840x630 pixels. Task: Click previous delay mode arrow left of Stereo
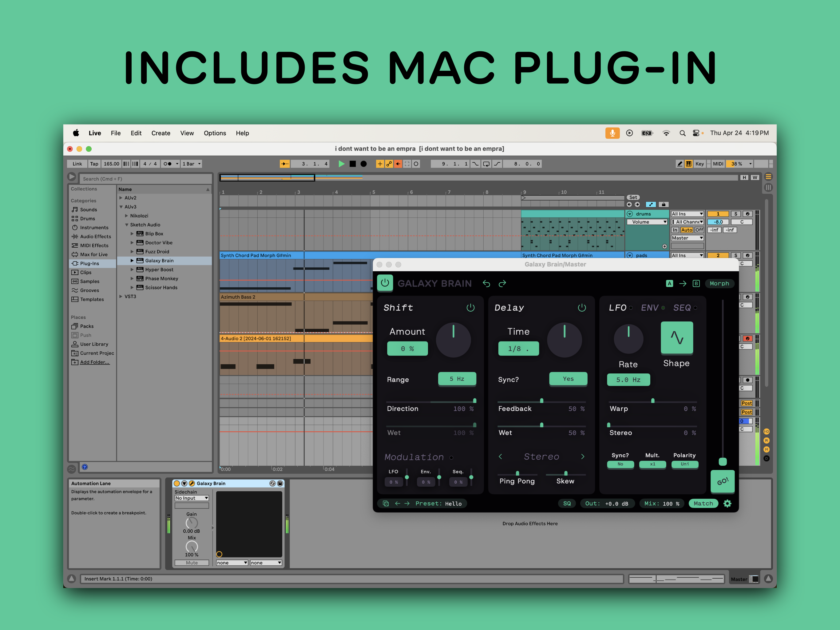click(501, 457)
